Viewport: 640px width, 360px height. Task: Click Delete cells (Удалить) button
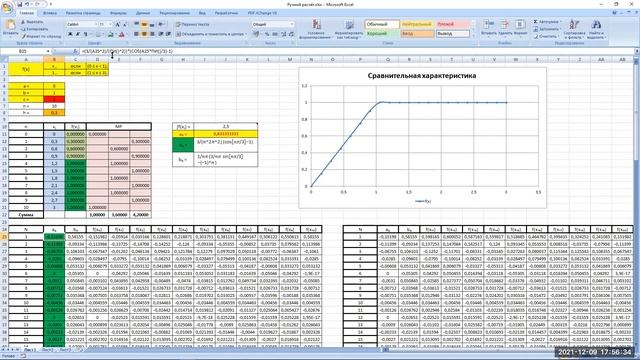[505, 28]
